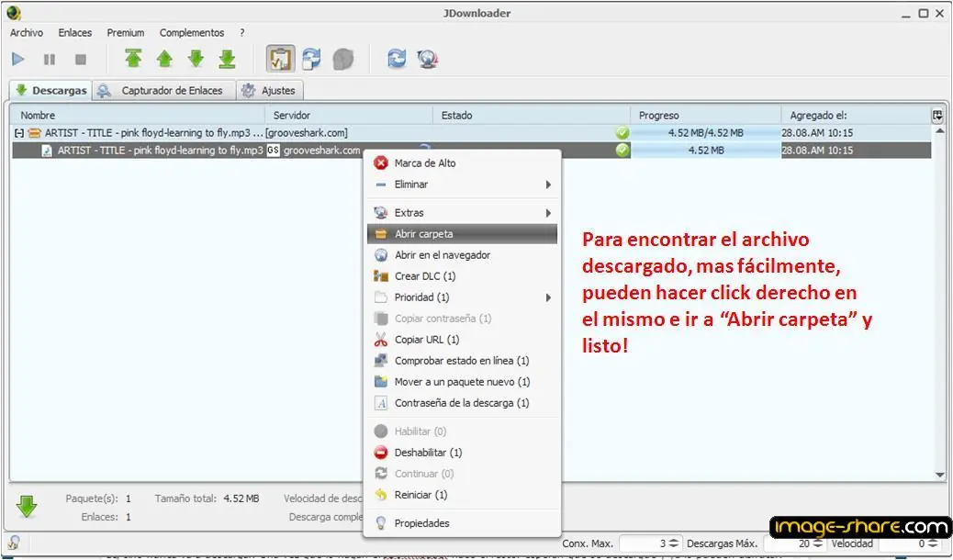Sort by the Estado column header
The width and height of the screenshot is (953, 560).
pyautogui.click(x=532, y=115)
